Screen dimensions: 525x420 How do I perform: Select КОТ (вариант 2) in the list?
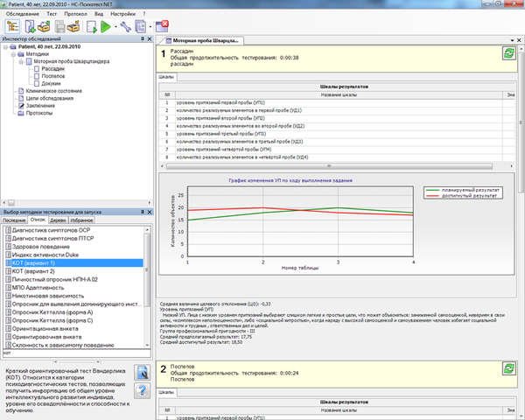coord(33,271)
